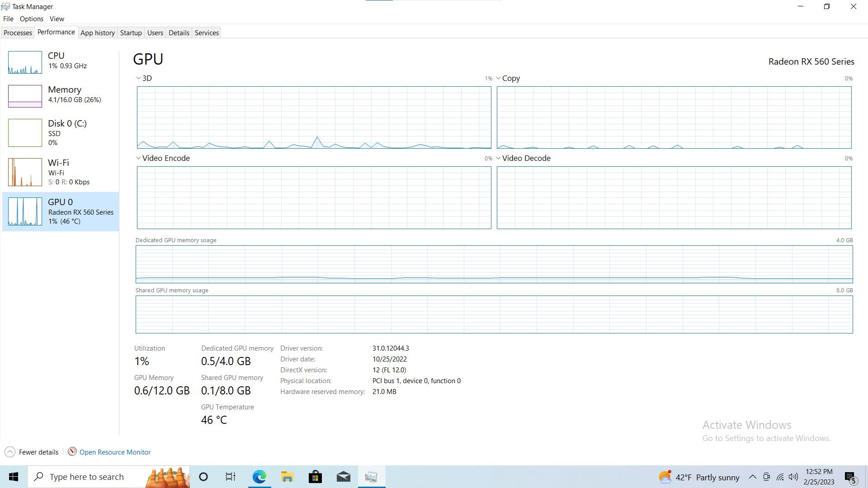Select the Wi-Fi activity thumbnail graph
Viewport: 868px width, 488px height.
coord(25,172)
